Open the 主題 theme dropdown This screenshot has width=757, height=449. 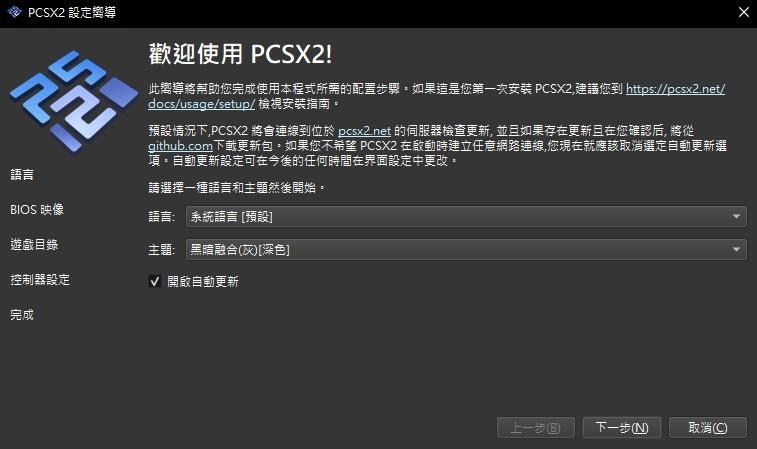pos(466,250)
